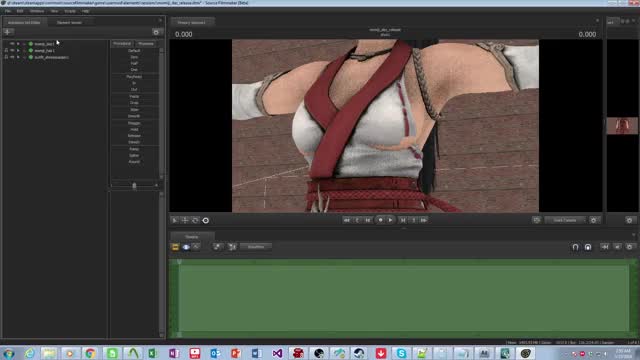Select the Primary Viewport tab
This screenshot has width=640, height=360.
pos(191,22)
